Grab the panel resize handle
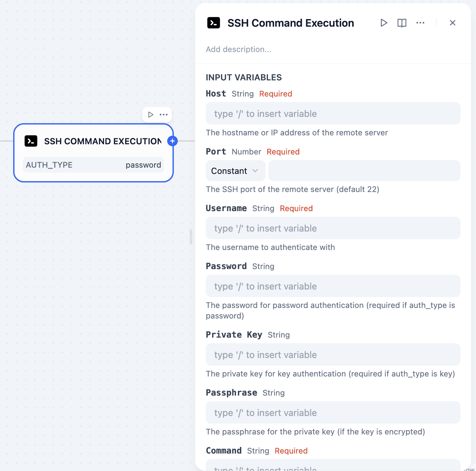476x471 pixels. click(191, 237)
